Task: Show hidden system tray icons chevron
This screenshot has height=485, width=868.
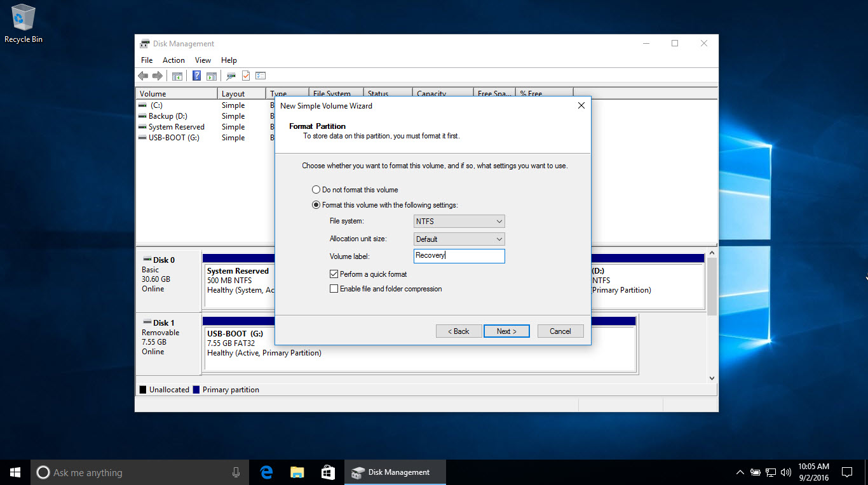Action: [x=740, y=472]
